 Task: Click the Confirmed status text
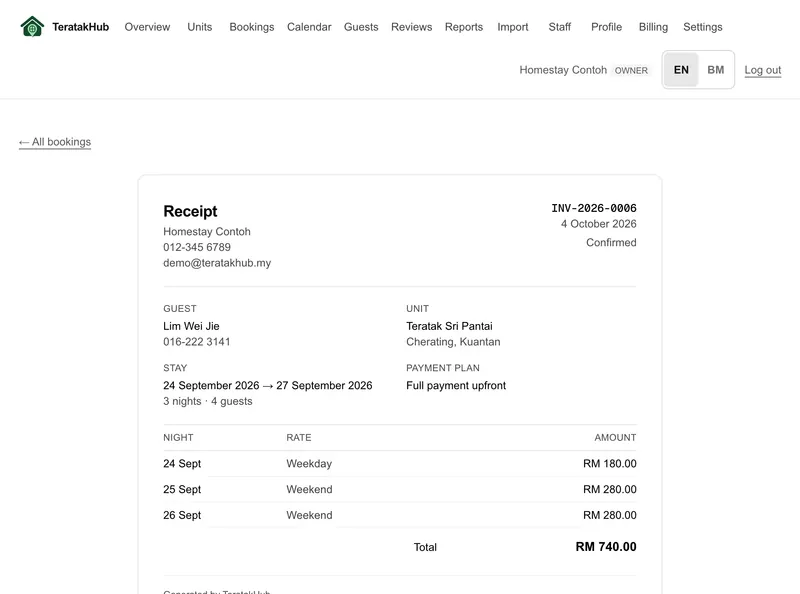click(x=611, y=242)
